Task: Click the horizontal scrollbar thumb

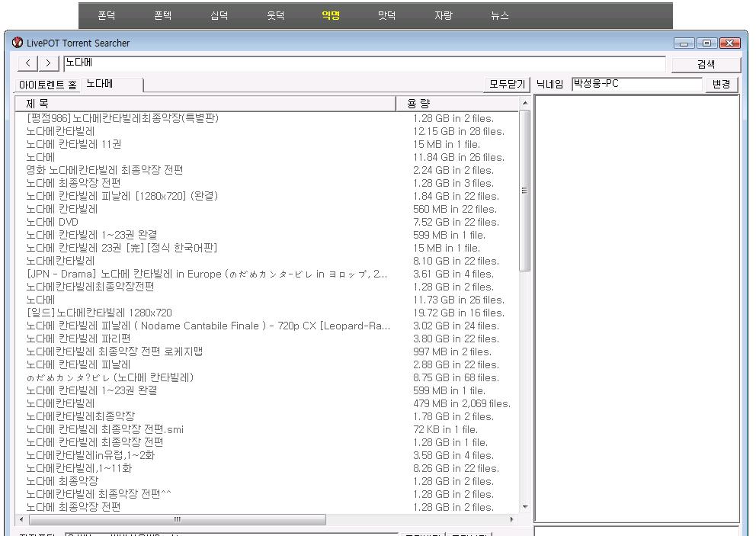Action: 178,519
